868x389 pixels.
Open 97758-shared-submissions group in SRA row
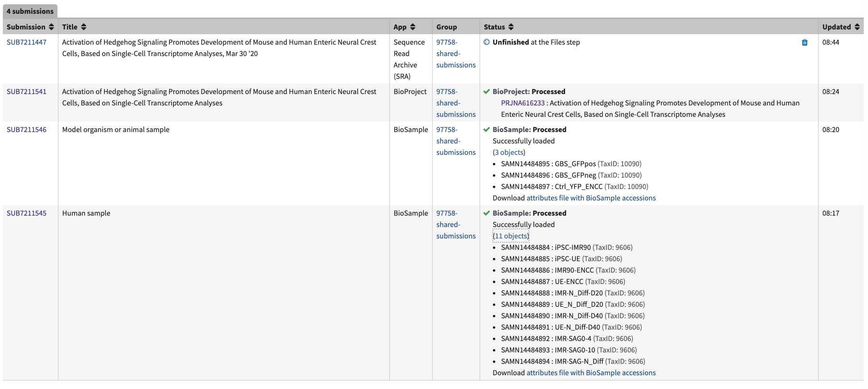coord(455,54)
